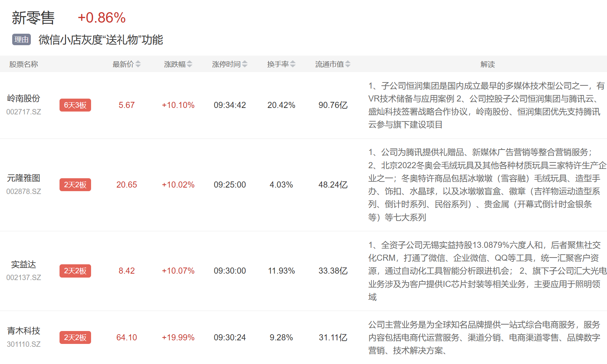Image resolution: width=607 pixels, height=364 pixels.
Task: Click 实益达 2天2板 badge
Action: coord(75,271)
